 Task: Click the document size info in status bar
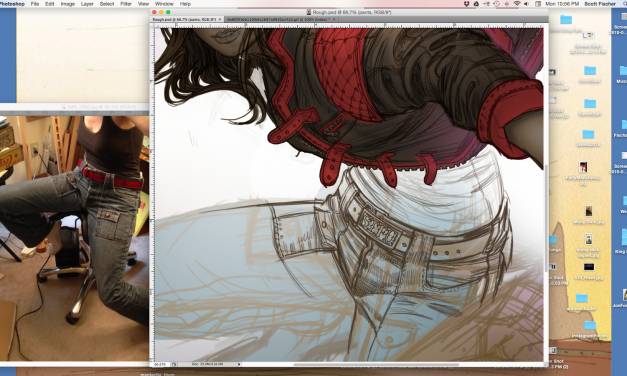(208, 364)
